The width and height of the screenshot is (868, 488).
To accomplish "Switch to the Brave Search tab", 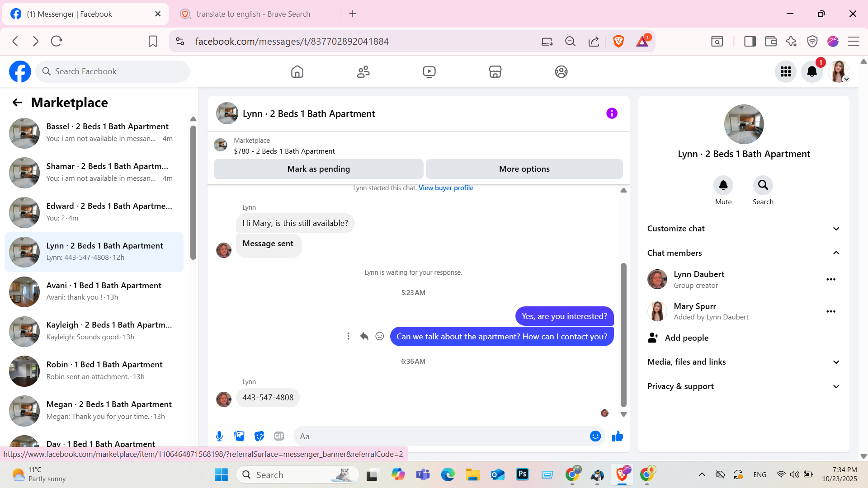I will (253, 14).
